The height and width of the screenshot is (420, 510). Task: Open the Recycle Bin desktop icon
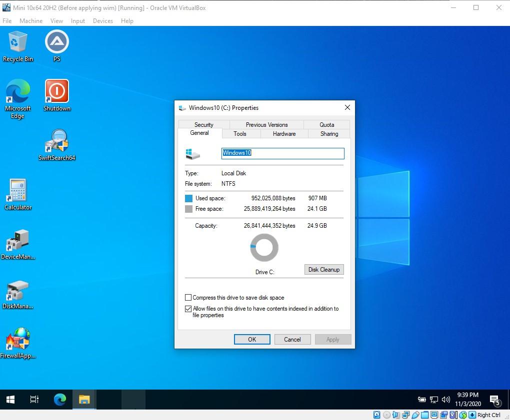click(18, 46)
